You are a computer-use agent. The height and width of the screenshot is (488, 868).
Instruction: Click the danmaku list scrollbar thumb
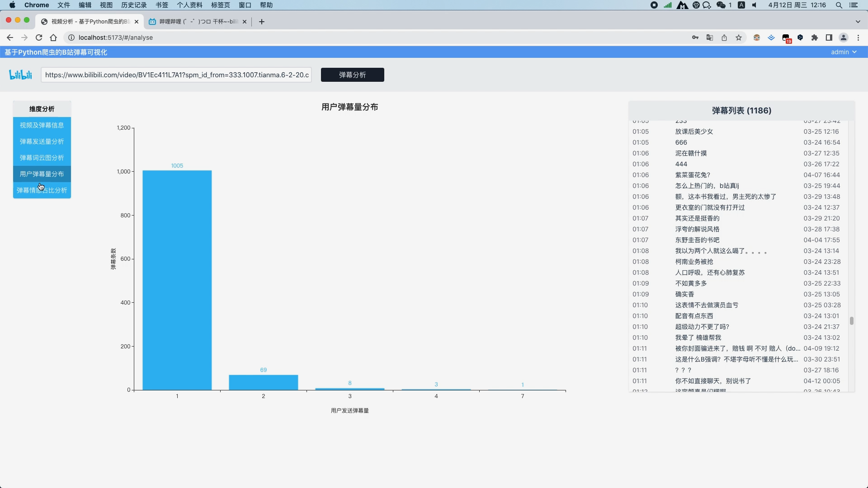(851, 321)
